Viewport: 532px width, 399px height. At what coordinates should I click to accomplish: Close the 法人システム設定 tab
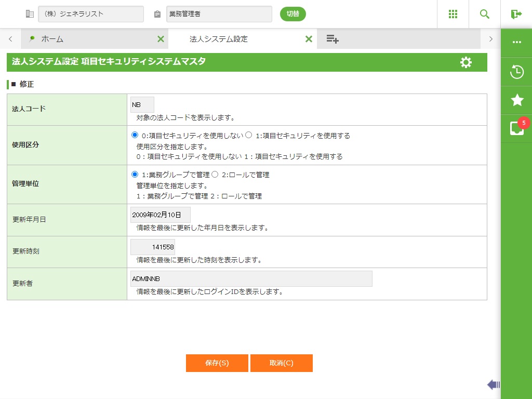point(309,39)
